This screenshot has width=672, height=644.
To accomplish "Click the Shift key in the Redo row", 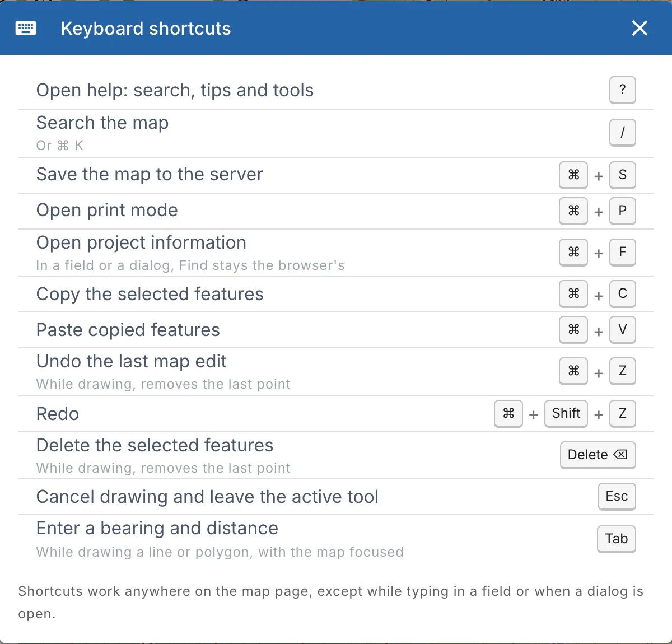I will point(566,413).
